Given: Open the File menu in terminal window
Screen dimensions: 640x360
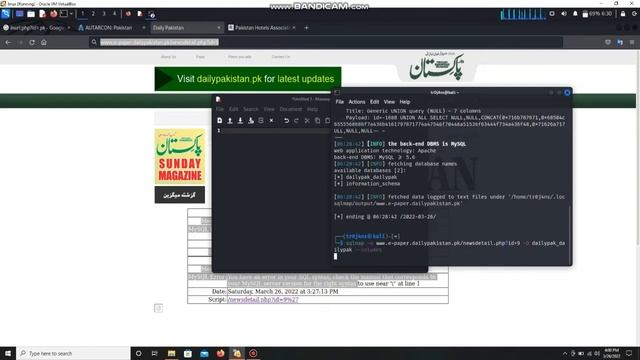Looking at the screenshot, I should [340, 102].
